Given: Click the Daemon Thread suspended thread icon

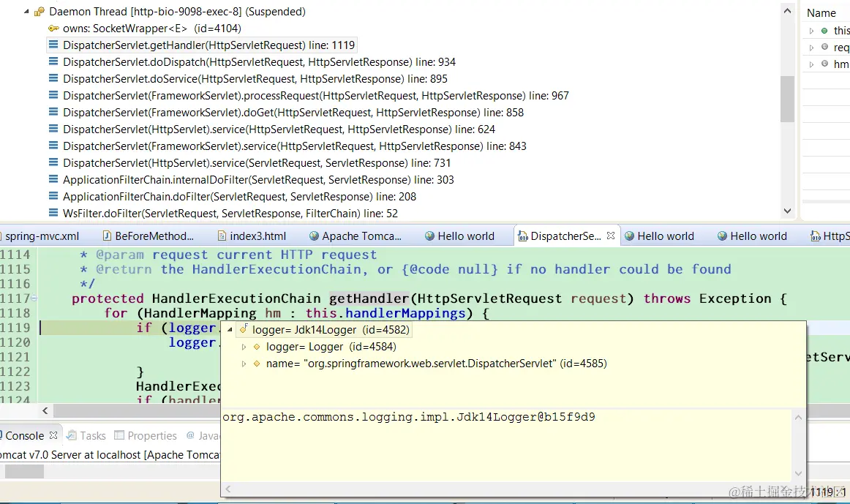Looking at the screenshot, I should (x=39, y=12).
